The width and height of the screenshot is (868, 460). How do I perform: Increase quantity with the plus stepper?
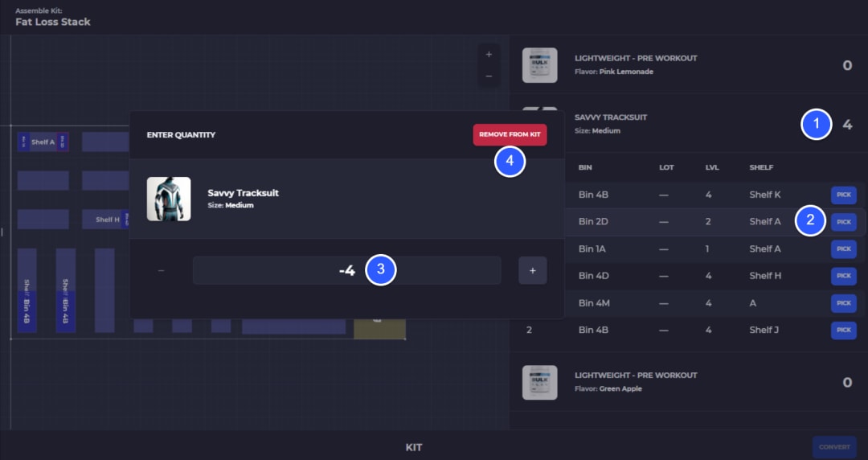[533, 270]
